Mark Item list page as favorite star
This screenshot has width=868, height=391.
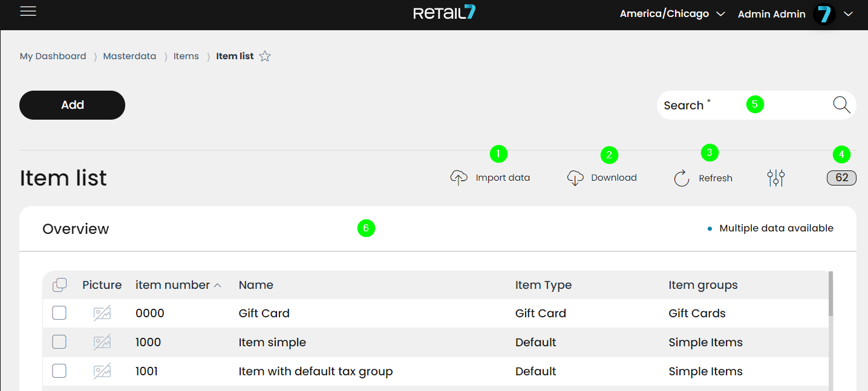click(265, 56)
